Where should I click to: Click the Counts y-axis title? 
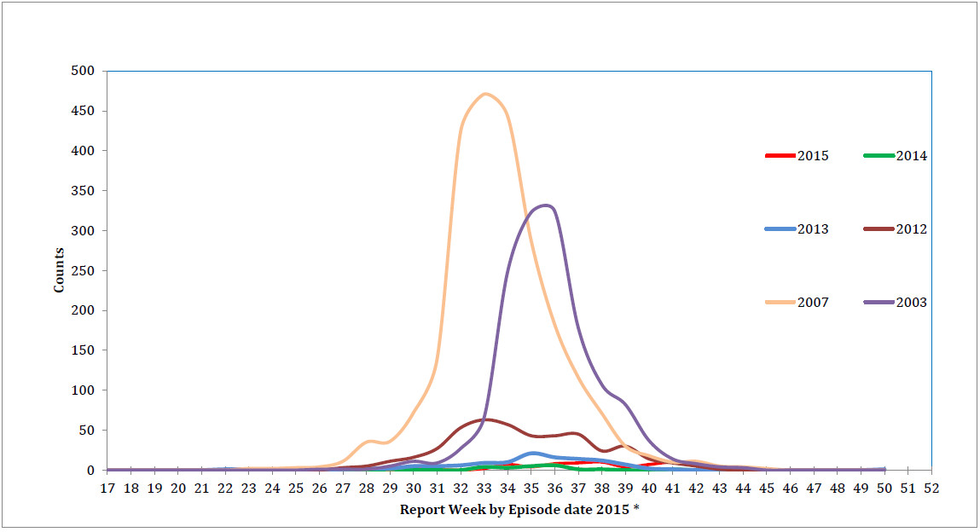click(x=59, y=271)
